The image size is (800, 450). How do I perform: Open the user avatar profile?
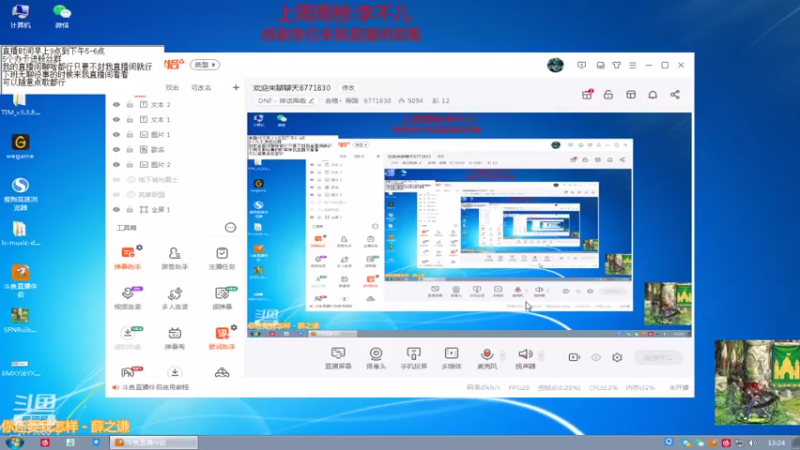(x=555, y=65)
